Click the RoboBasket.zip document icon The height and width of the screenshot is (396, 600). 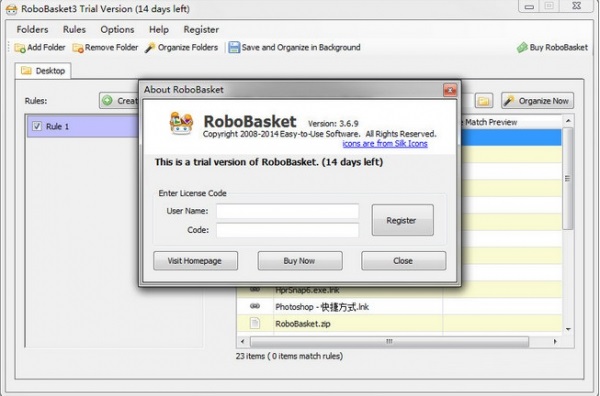[x=255, y=323]
